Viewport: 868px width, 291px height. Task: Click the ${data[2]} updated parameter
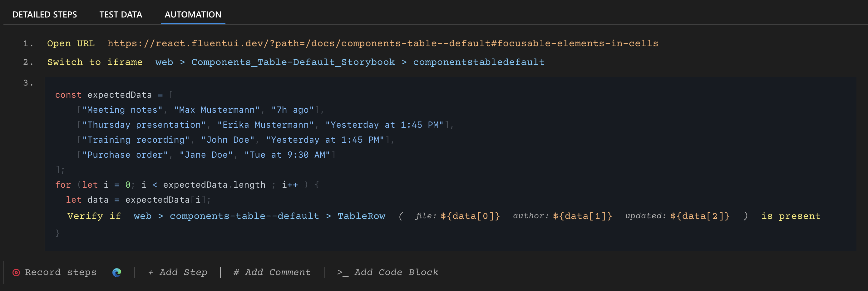point(700,216)
